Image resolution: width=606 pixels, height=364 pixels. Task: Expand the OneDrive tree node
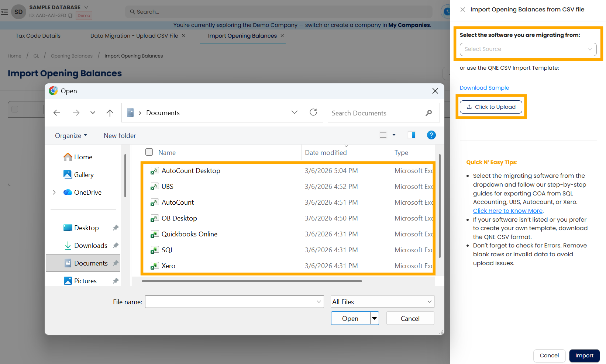(x=54, y=193)
